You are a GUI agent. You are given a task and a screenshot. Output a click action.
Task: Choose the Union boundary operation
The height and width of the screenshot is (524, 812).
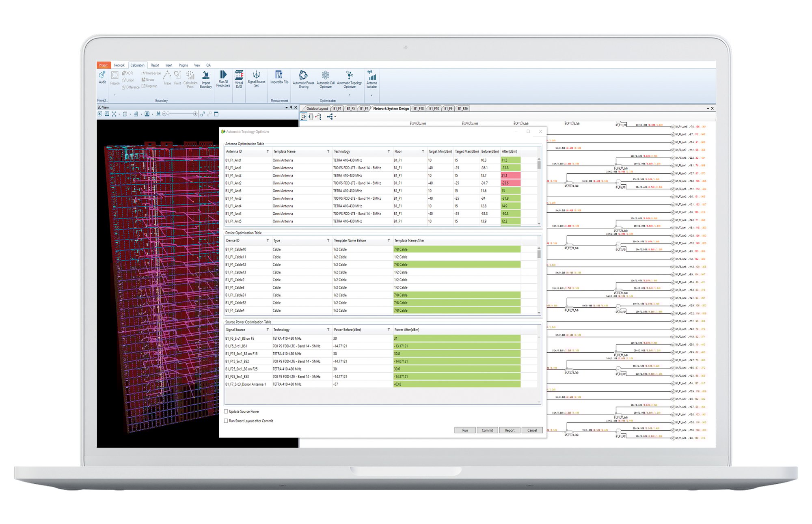128,80
